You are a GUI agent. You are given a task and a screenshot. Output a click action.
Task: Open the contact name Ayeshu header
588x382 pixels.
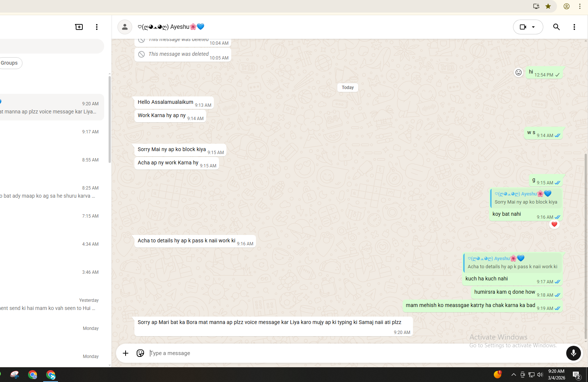171,27
